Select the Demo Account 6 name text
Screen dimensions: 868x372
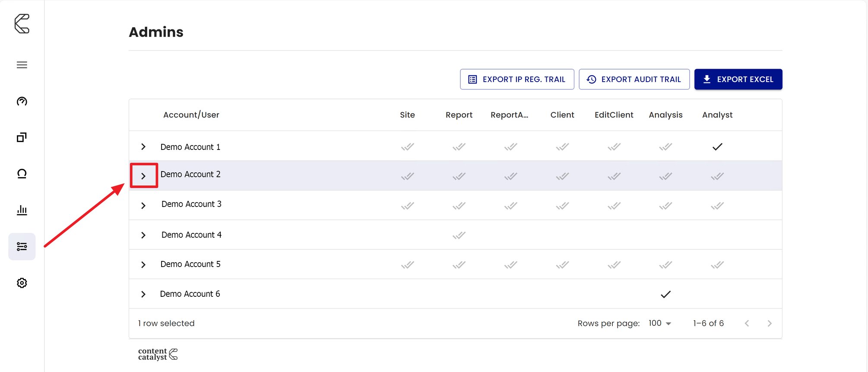pos(190,294)
